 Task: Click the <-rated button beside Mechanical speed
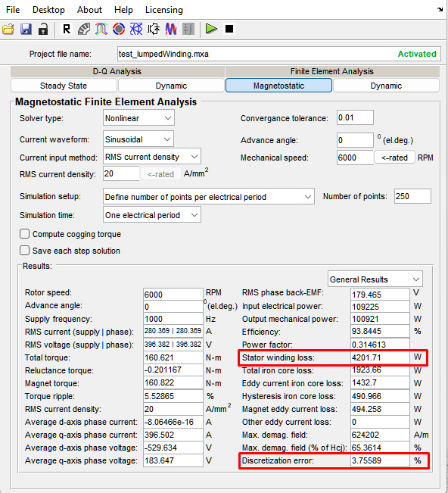394,158
